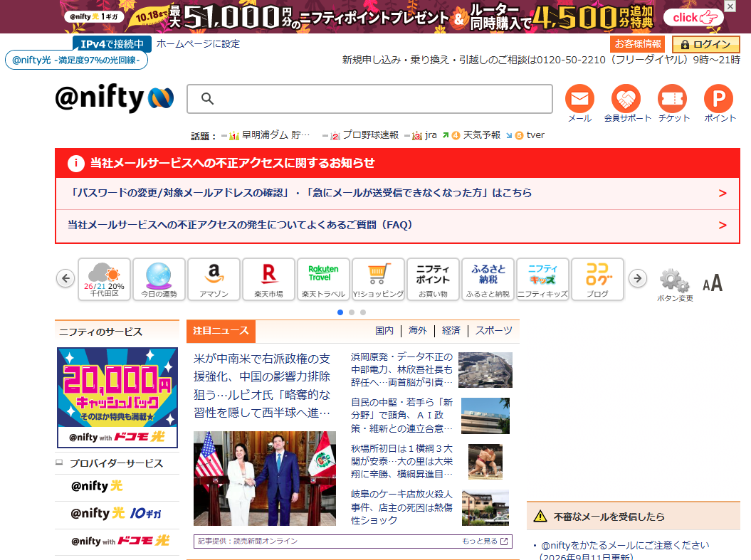Screen dimensions: 751x560
Task: Open the Rakuten Ichiba tile
Action: [x=268, y=279]
